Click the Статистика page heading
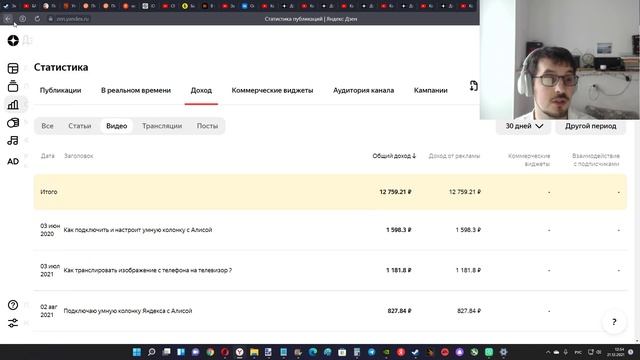Viewport: 640px width, 360px height. [61, 67]
